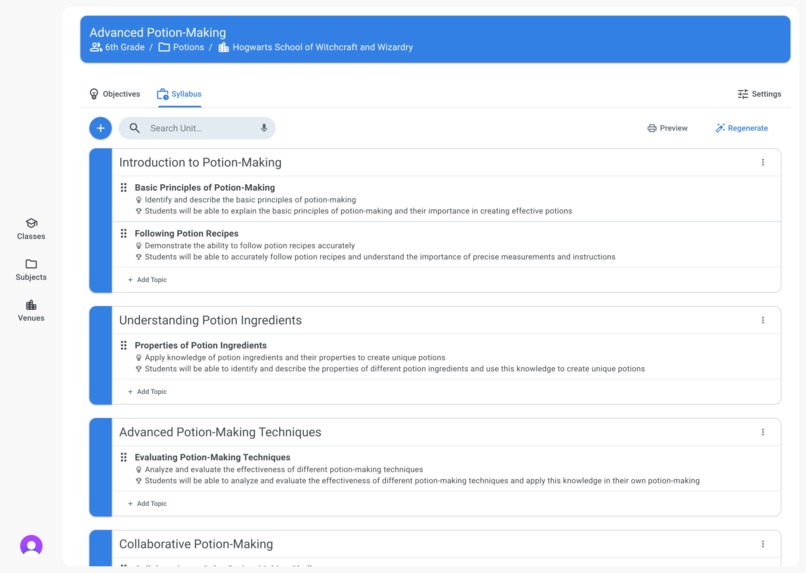Screen dimensions: 806x573
Task: Focus the Search Unit input field
Action: [x=197, y=128]
